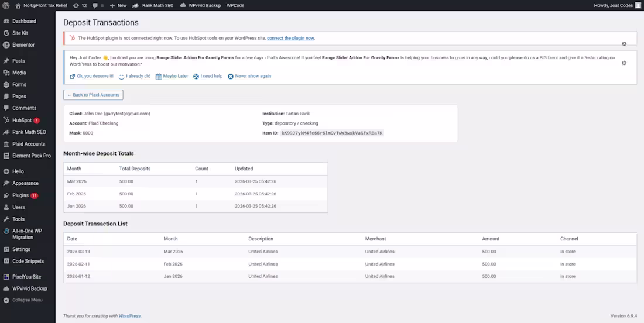This screenshot has width=644, height=323.
Task: Click the 2026-03-13 transaction date
Action: (x=78, y=252)
